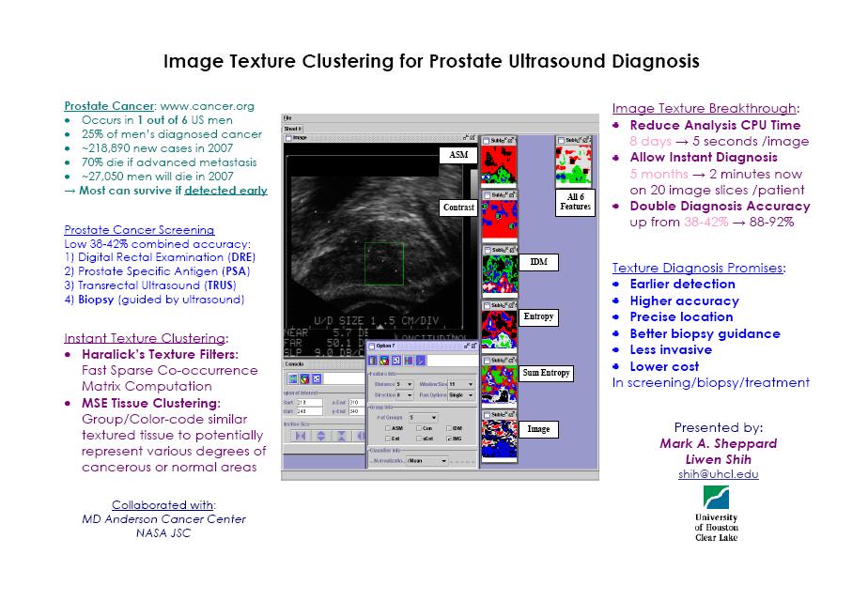Toggle the Con checkbox
Screen dimensions: 868x601
pos(419,428)
